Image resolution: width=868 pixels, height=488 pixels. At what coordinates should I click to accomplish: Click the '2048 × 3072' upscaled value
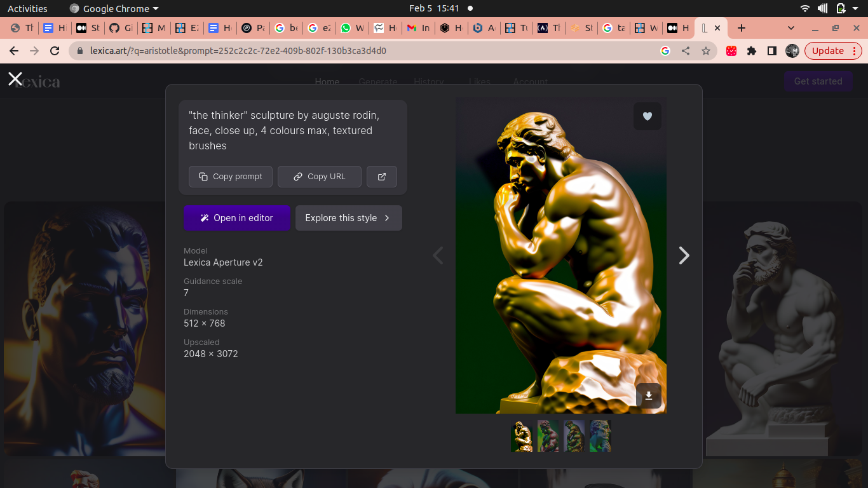click(211, 354)
